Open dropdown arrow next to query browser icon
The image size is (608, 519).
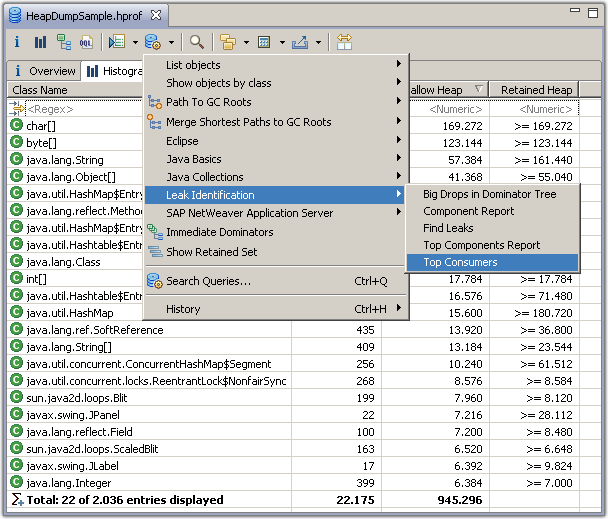171,42
